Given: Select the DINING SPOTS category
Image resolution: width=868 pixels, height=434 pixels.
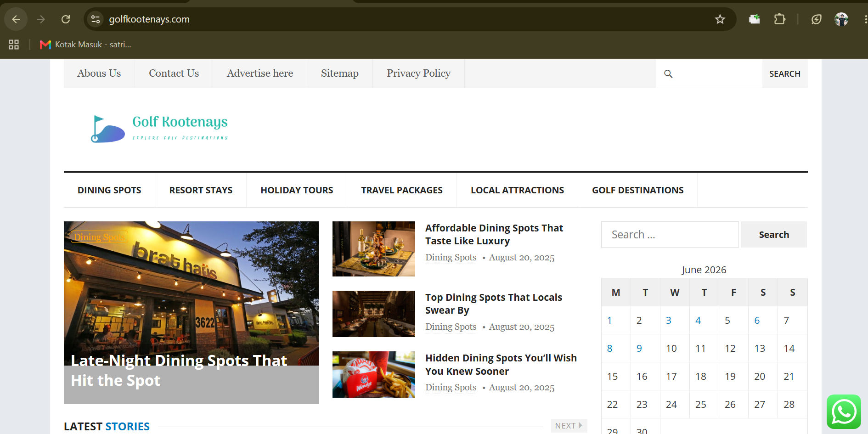Looking at the screenshot, I should pos(109,190).
